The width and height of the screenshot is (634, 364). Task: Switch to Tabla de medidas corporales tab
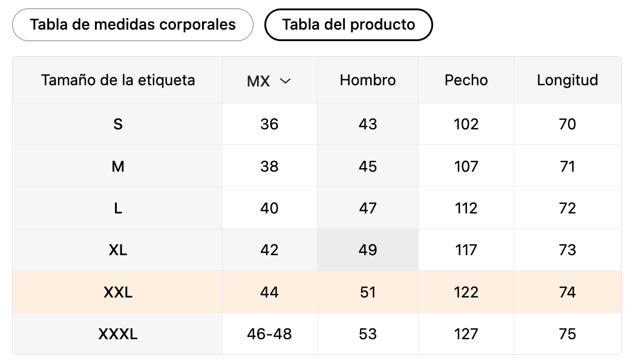[x=132, y=25]
